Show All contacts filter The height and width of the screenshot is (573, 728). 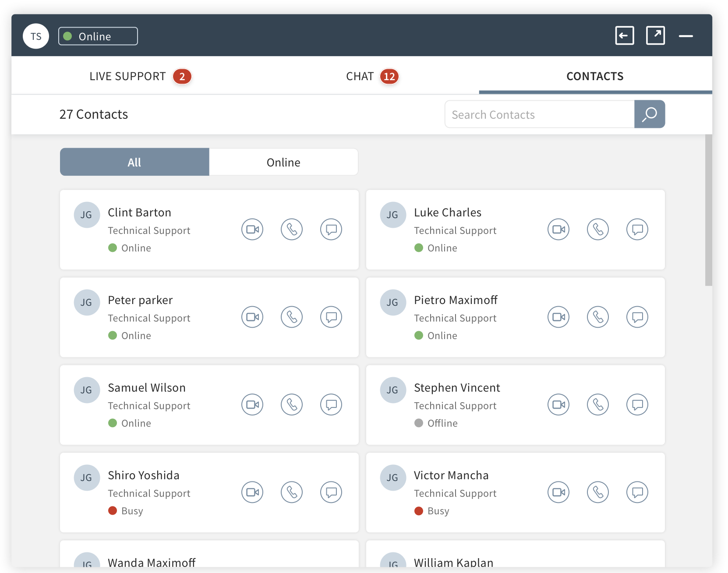coord(134,162)
